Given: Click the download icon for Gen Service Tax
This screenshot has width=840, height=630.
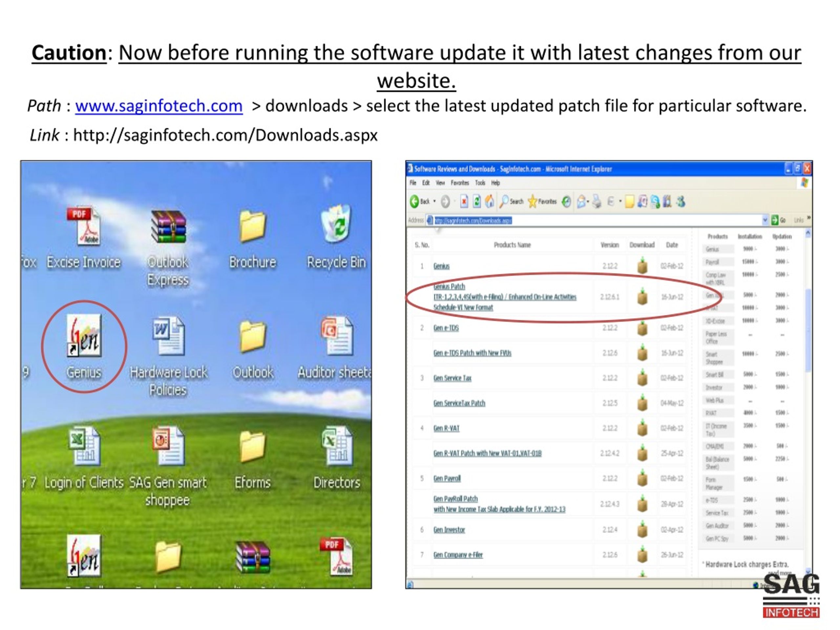Looking at the screenshot, I should (642, 378).
